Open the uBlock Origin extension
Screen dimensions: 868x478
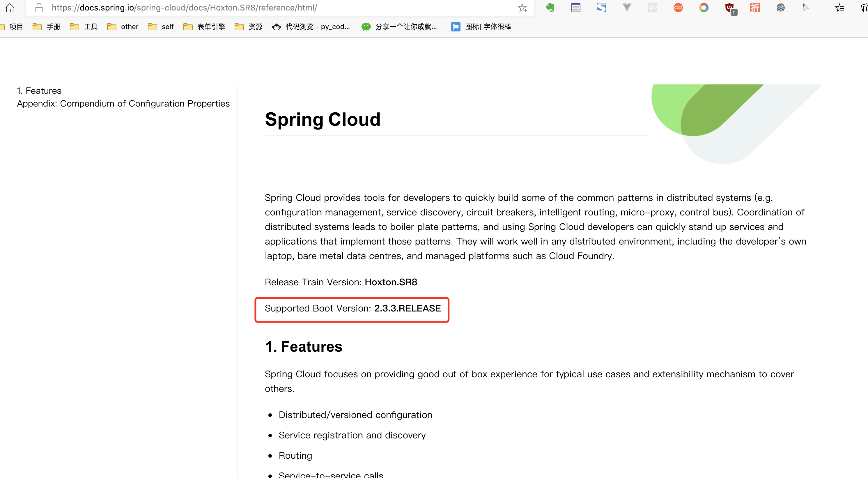(x=729, y=8)
